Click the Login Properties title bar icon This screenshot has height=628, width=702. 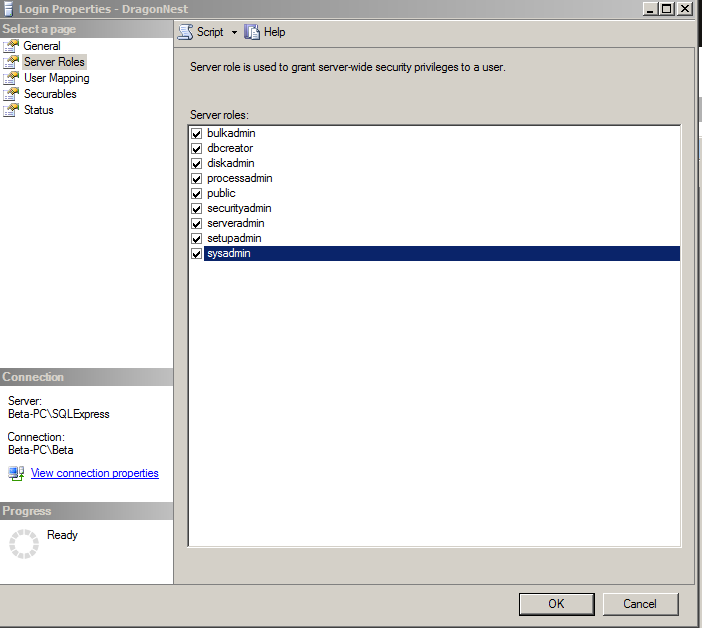[x=9, y=9]
